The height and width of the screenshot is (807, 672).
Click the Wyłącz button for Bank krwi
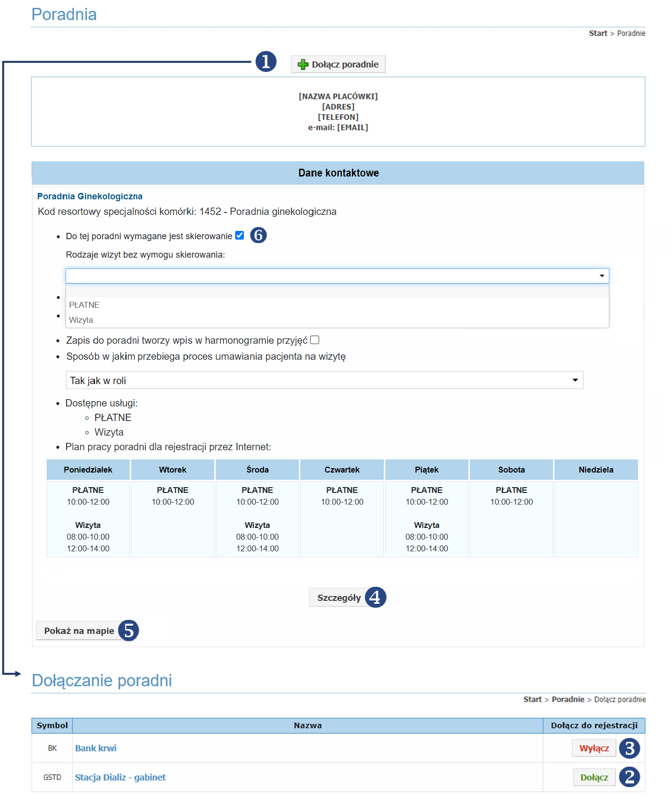click(x=594, y=748)
